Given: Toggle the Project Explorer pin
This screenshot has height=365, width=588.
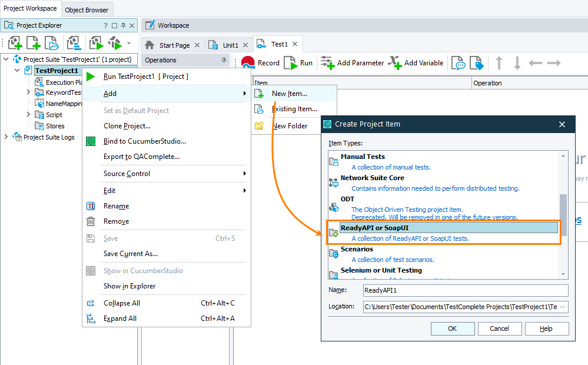Looking at the screenshot, I should (124, 25).
